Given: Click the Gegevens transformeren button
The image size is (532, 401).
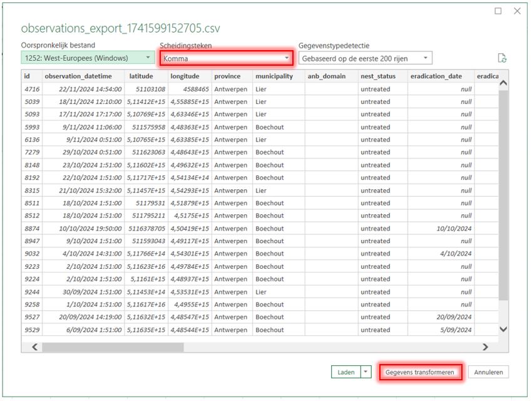Looking at the screenshot, I should [x=419, y=372].
